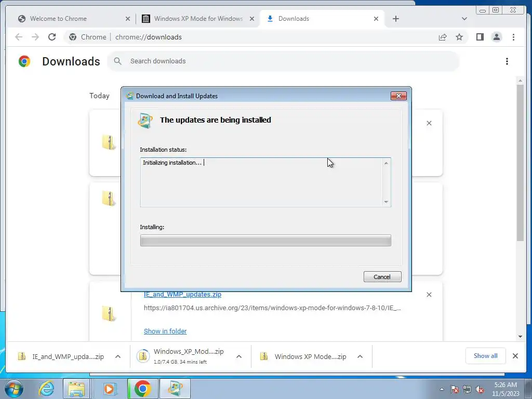Close the Windows XP Mode tab
The image size is (532, 399).
click(252, 19)
